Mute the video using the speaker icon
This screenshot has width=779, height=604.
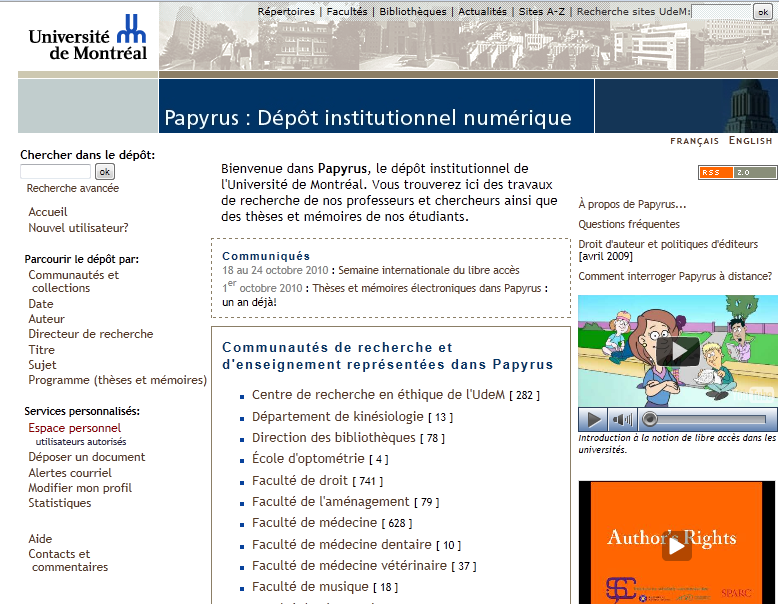click(x=623, y=420)
